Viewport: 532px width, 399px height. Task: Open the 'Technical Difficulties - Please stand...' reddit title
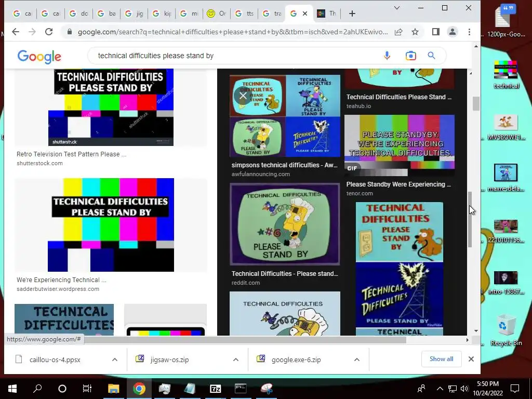[285, 273]
